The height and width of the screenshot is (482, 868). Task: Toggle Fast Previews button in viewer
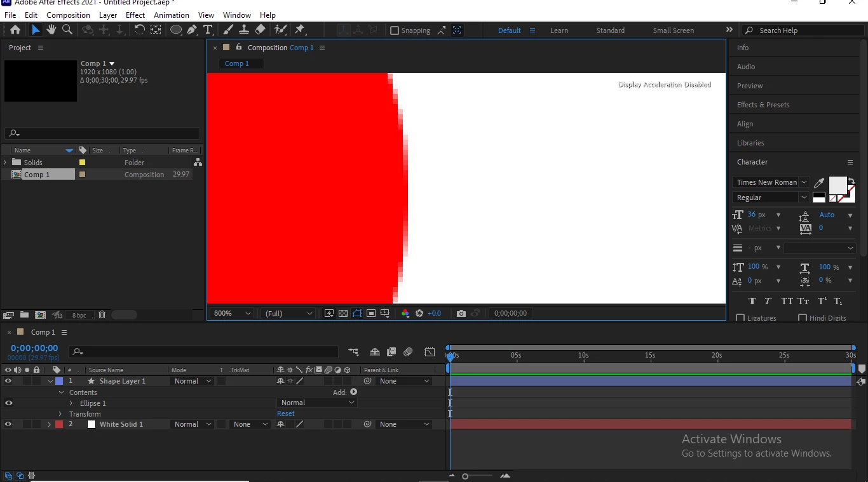(329, 313)
